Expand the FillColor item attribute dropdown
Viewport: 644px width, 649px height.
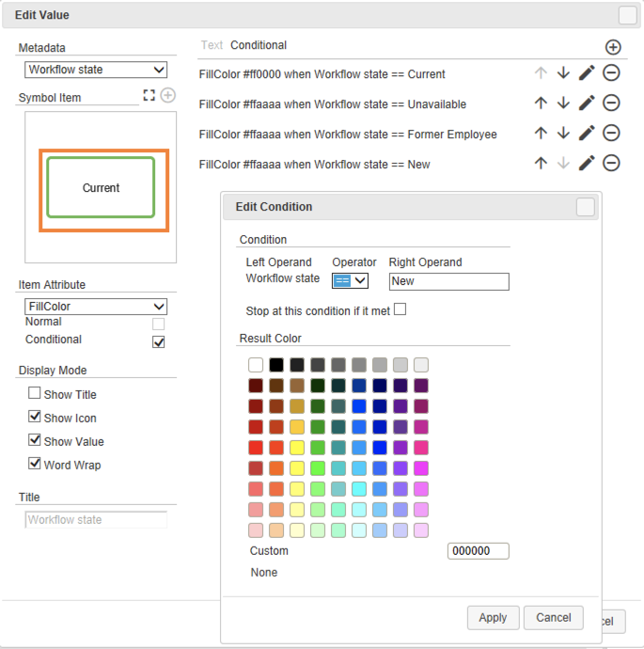click(x=96, y=307)
